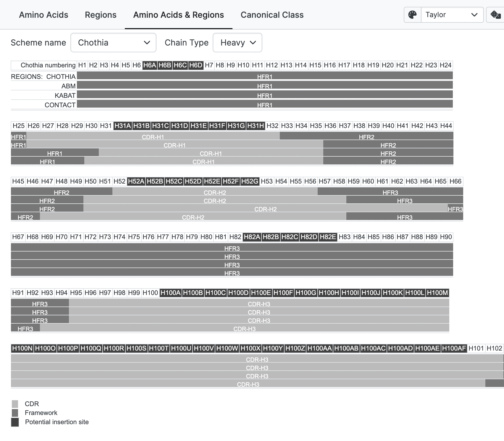Click position H93 cell

47,293
